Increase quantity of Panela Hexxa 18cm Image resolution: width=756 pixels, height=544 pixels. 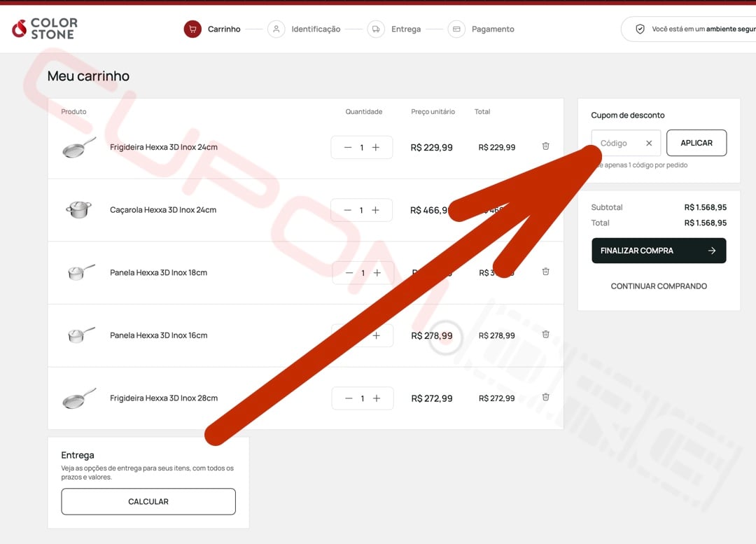tap(377, 273)
